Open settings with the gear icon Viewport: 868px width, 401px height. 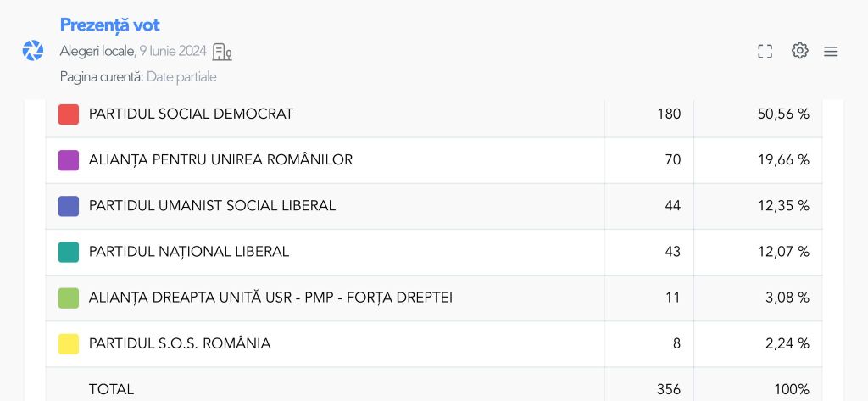pos(799,51)
